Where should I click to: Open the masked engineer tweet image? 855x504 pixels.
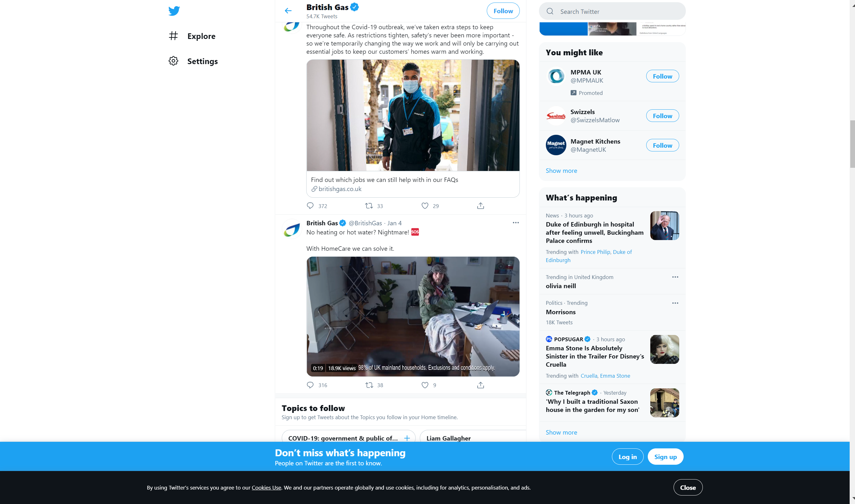pyautogui.click(x=413, y=115)
